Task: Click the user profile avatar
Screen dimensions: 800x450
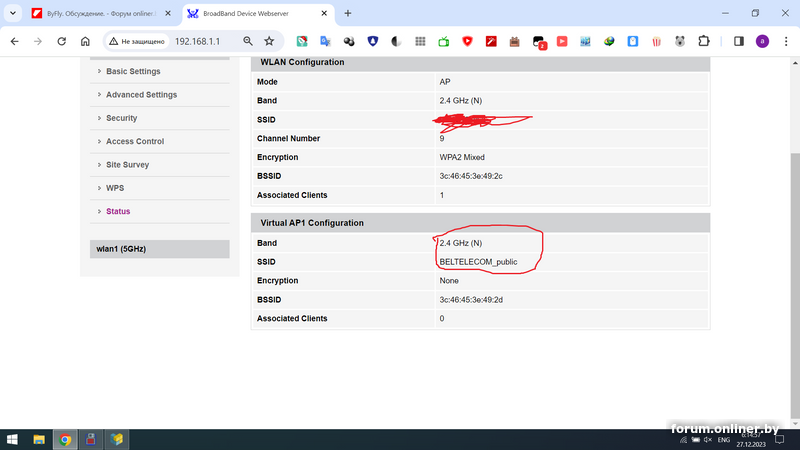Action: pyautogui.click(x=762, y=41)
